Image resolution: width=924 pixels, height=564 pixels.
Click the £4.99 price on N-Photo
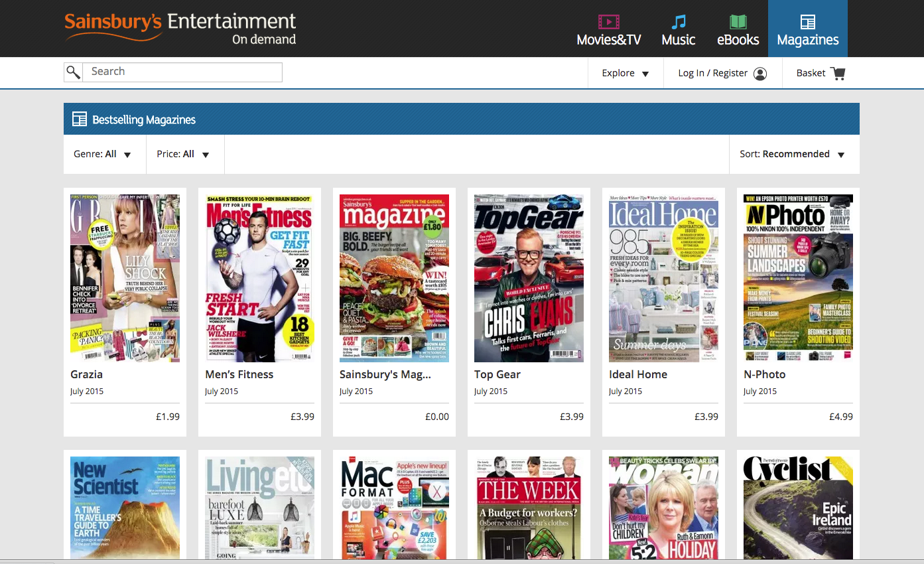point(841,417)
